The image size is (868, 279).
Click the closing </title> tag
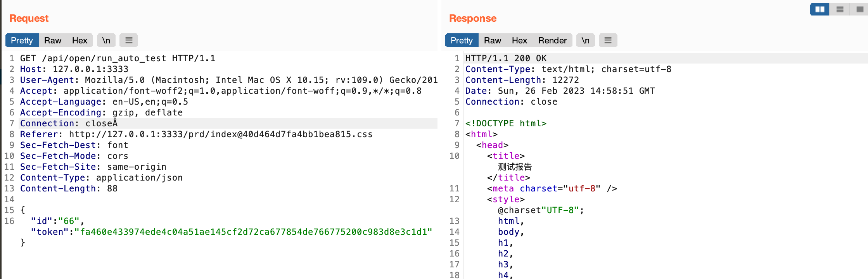point(508,177)
